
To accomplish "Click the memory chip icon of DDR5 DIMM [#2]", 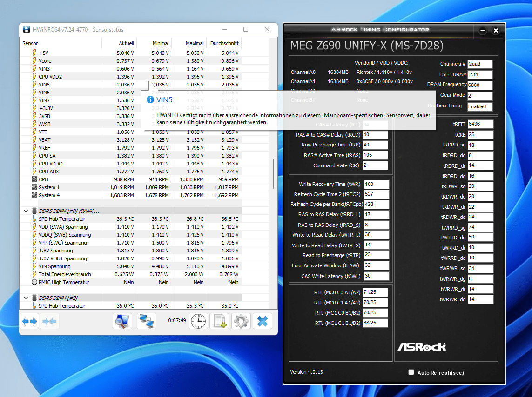I will (x=34, y=298).
